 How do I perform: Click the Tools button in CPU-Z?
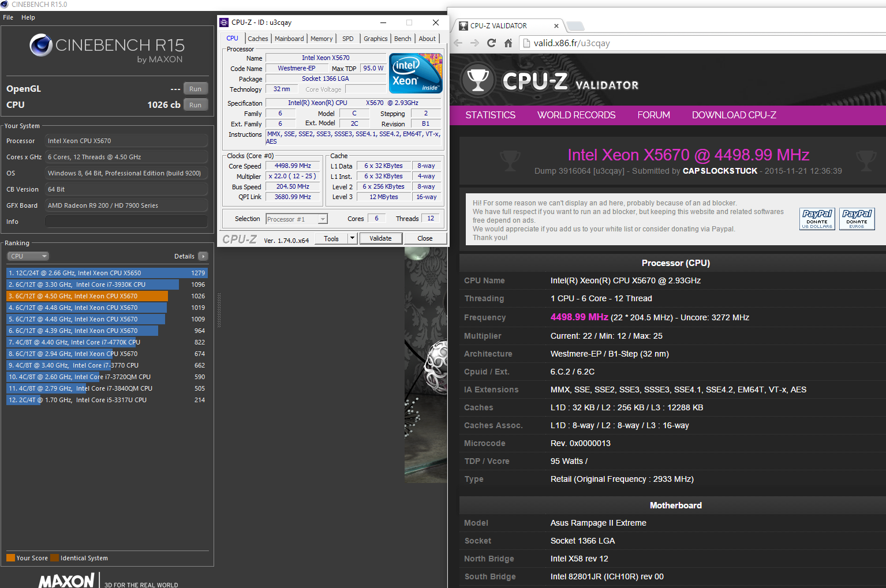(331, 238)
